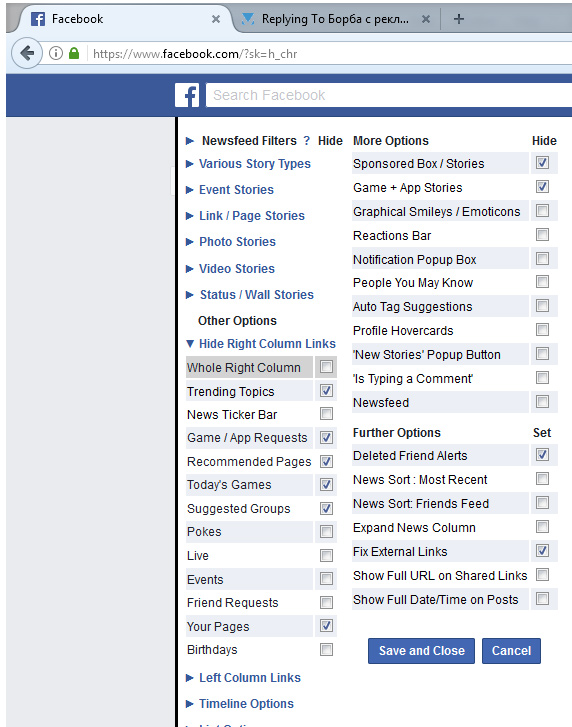Click the site information icon in address bar
Viewport: 572px width, 727px height.
[x=56, y=53]
